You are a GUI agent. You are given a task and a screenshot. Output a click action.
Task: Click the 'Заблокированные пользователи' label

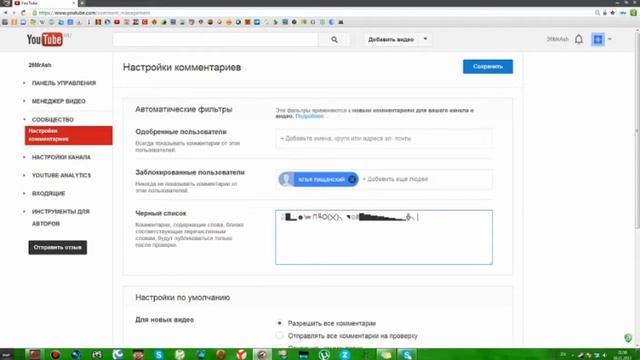tap(190, 172)
